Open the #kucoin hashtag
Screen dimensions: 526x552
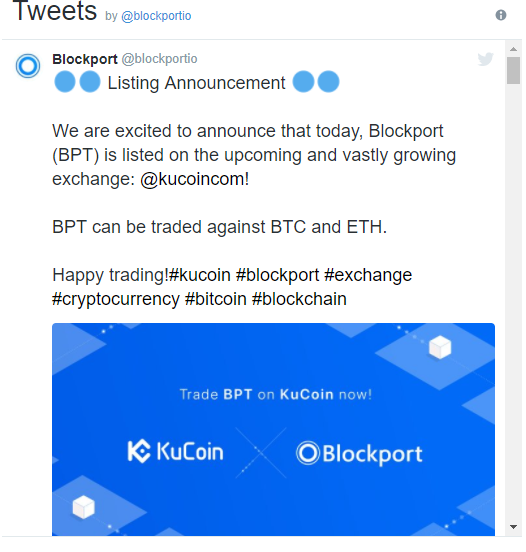tap(200, 275)
